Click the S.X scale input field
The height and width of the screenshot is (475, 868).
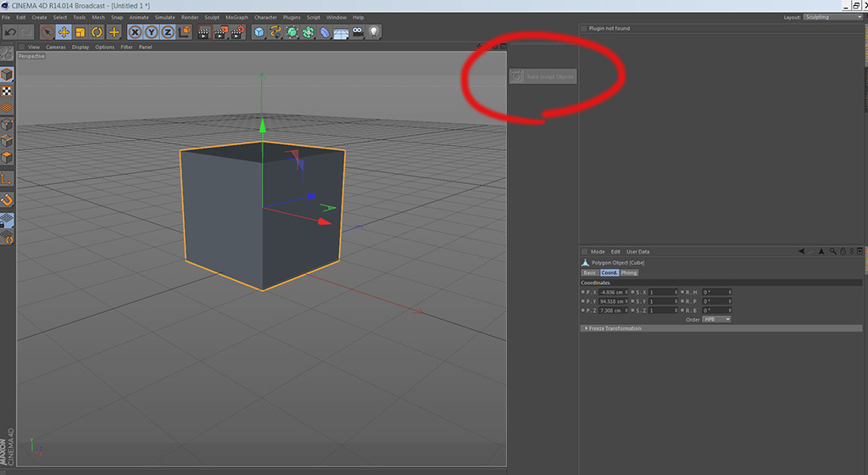click(663, 293)
